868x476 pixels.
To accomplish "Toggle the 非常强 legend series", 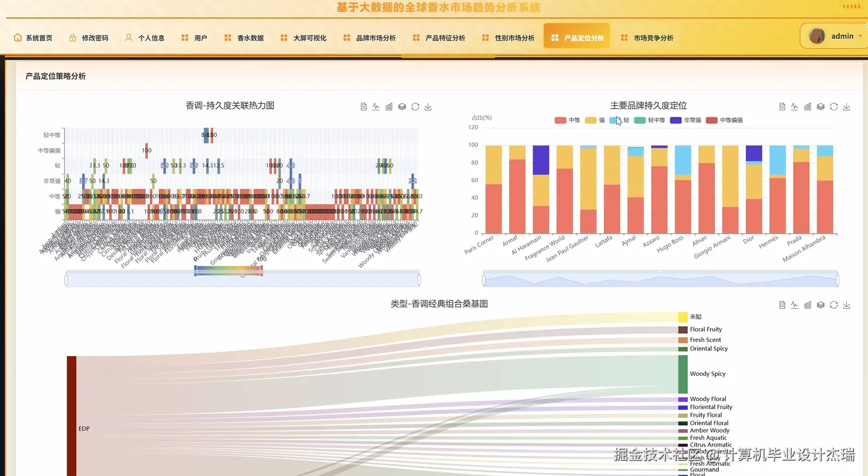I will pyautogui.click(x=685, y=120).
